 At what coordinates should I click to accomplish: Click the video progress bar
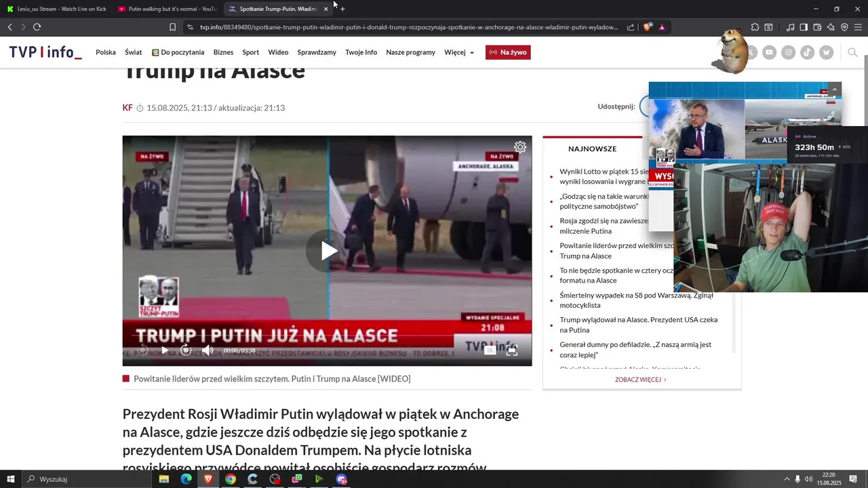pyautogui.click(x=327, y=335)
